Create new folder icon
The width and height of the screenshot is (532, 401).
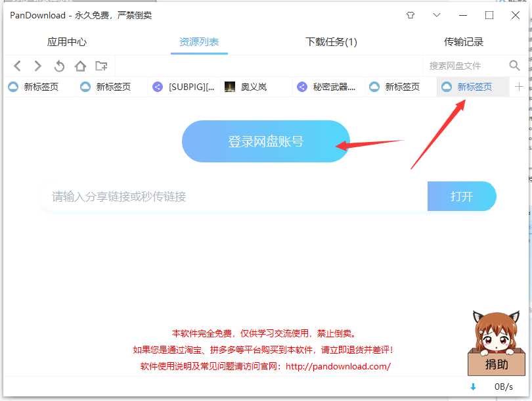coord(101,66)
